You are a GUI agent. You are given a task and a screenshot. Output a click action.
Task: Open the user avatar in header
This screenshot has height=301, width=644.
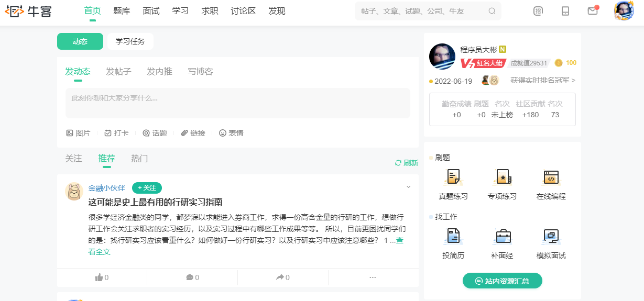point(624,10)
